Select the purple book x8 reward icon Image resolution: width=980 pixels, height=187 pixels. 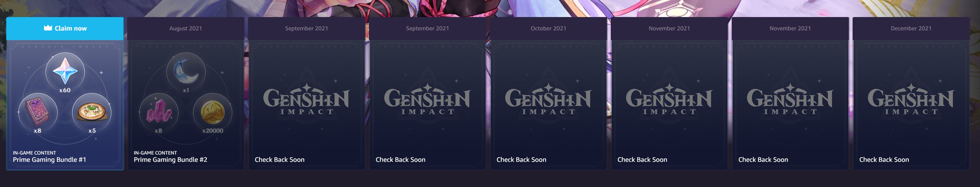point(38,112)
